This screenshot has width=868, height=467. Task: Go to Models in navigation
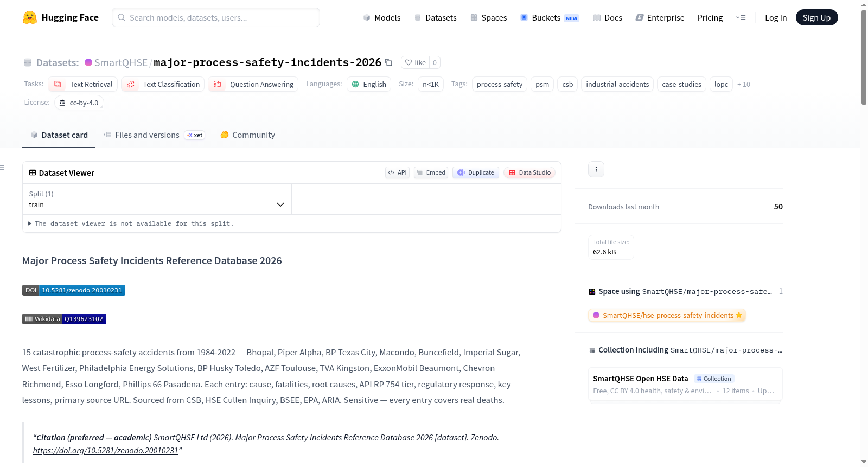click(382, 17)
